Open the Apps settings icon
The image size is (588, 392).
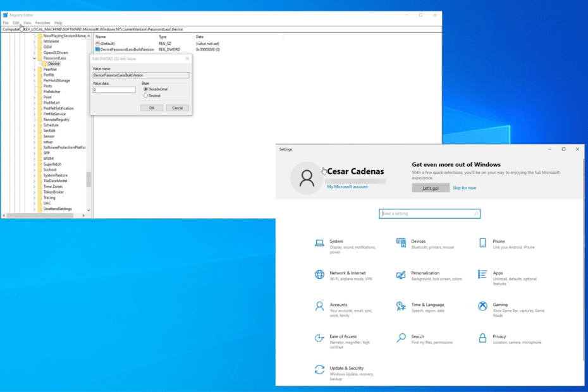[482, 274]
